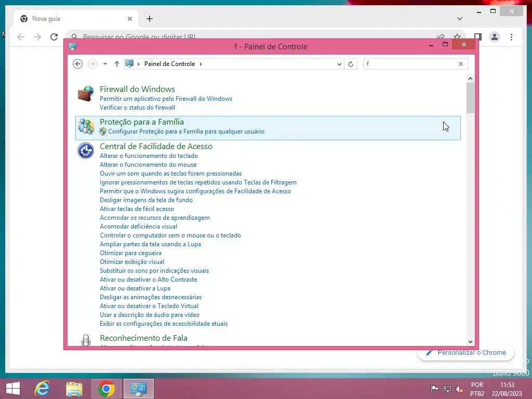Switch to Chrome from the taskbar
532x399 pixels.
pyautogui.click(x=106, y=389)
